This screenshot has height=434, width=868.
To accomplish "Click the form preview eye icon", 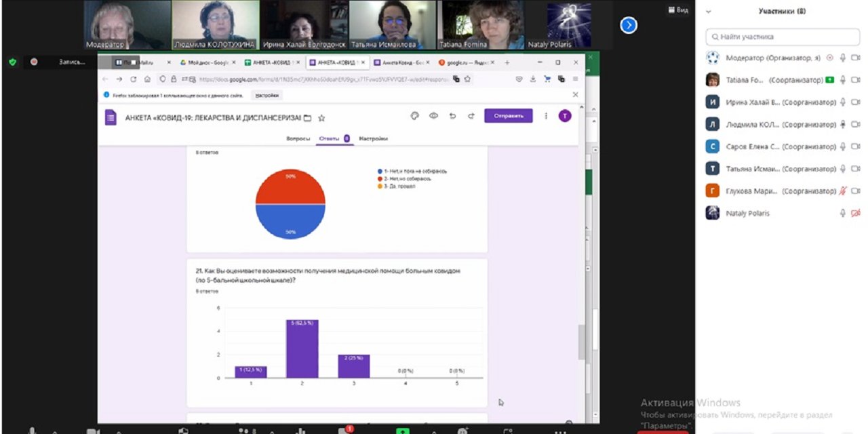I will (433, 116).
